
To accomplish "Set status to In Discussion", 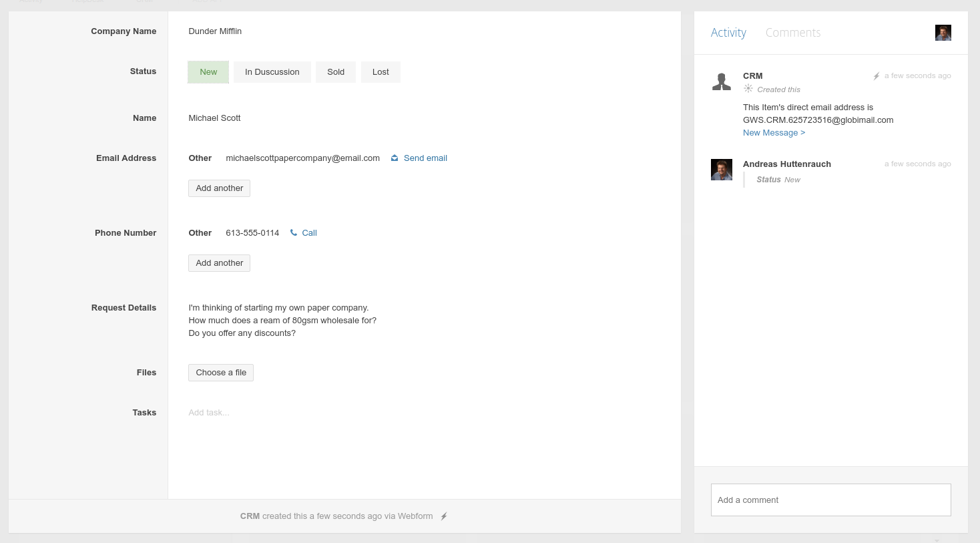I will (x=272, y=72).
